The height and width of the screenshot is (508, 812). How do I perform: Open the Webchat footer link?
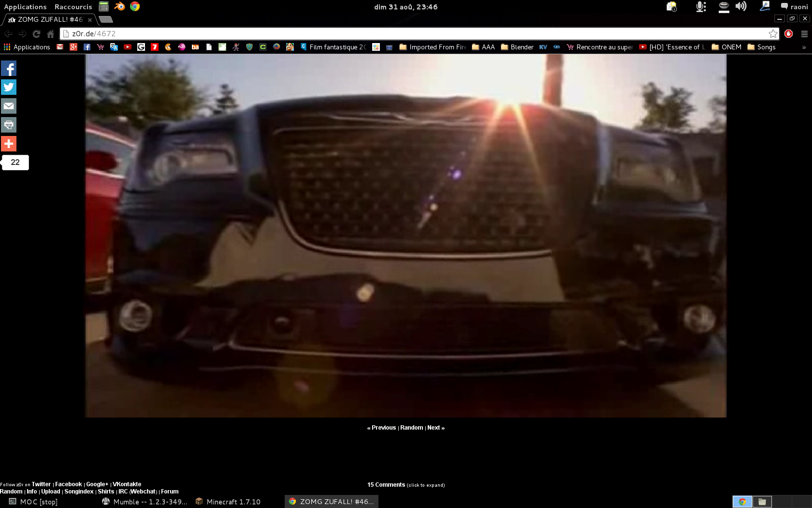point(144,492)
